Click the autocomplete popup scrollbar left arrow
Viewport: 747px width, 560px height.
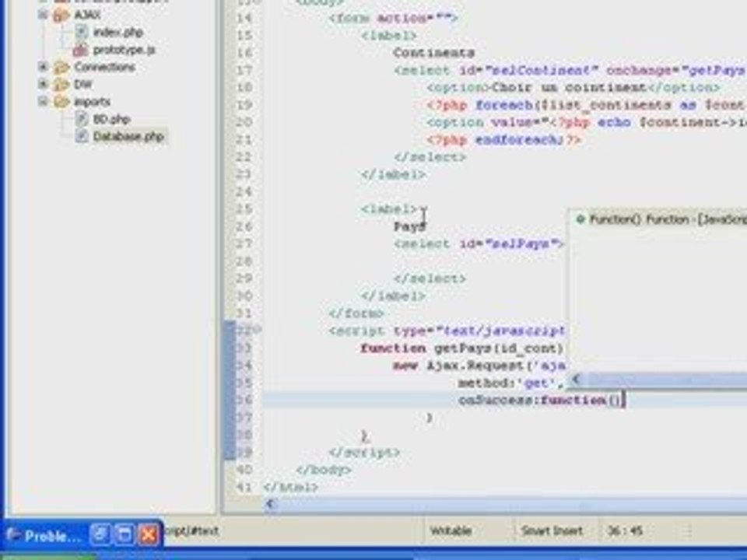pyautogui.click(x=576, y=379)
